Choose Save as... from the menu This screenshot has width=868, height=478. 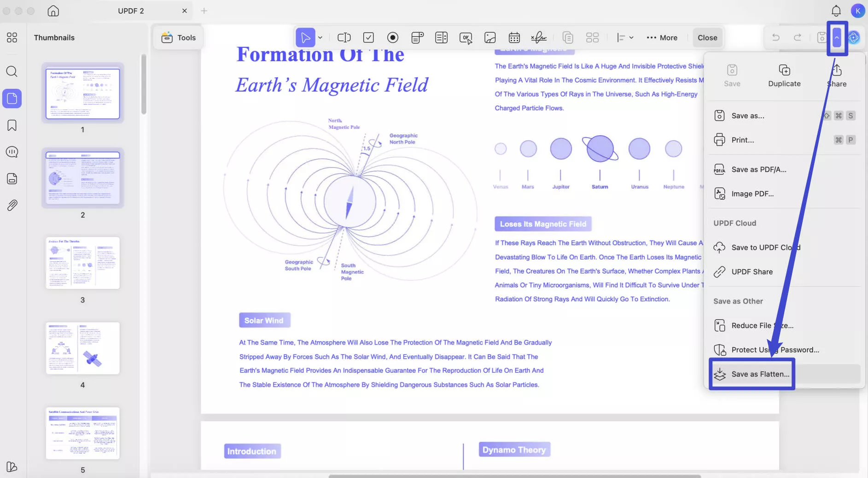[x=785, y=115]
